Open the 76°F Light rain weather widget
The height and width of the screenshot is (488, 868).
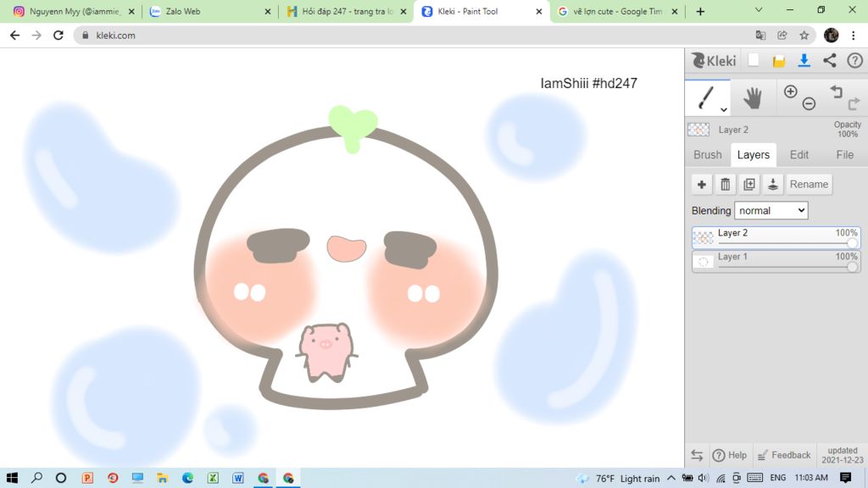[x=618, y=478]
